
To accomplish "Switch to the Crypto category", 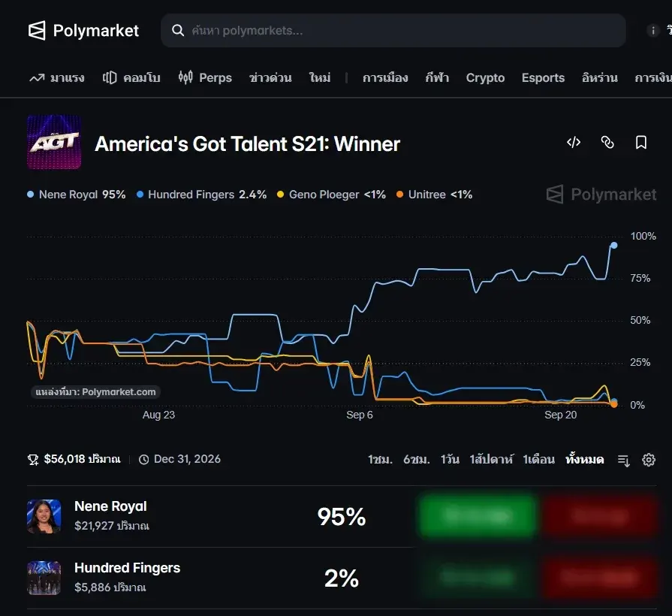I will point(485,77).
